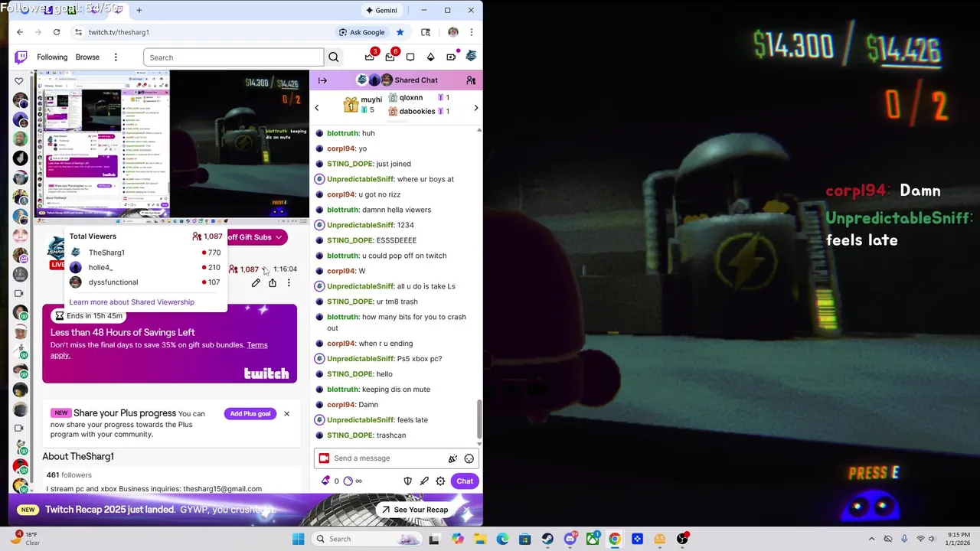
Task: Open the three-dot more menu beside Browse
Action: click(x=116, y=57)
